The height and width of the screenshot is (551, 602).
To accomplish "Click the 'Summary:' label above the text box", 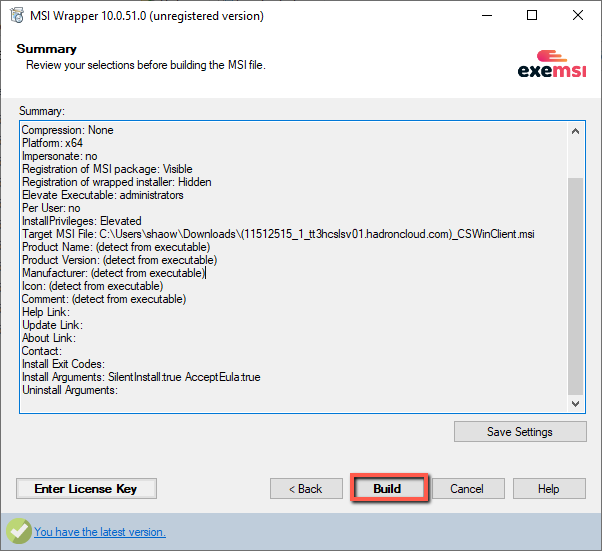I will click(42, 111).
